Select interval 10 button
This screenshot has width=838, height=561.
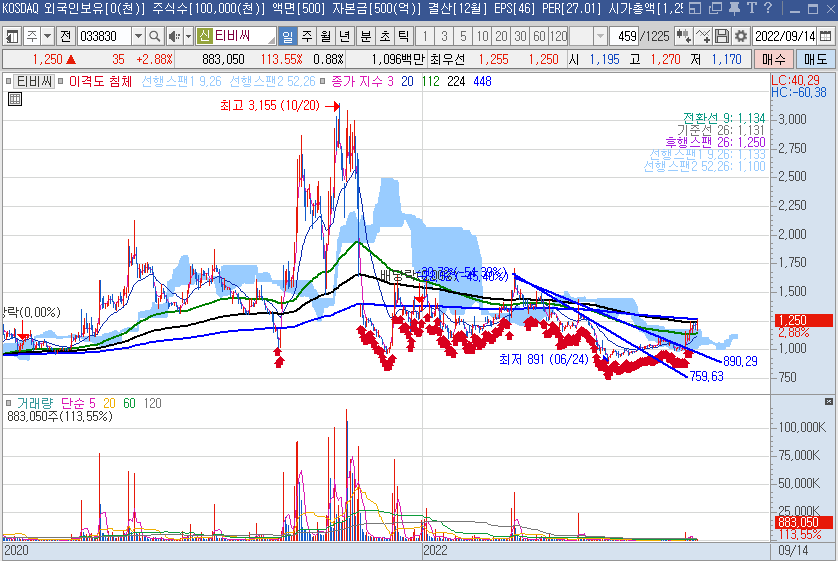point(483,36)
